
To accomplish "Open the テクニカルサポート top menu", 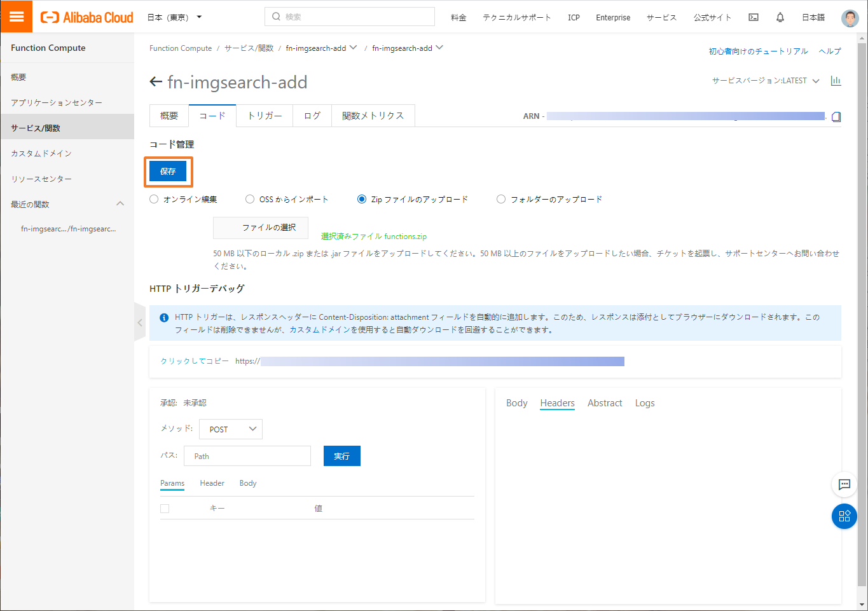I will (x=516, y=18).
